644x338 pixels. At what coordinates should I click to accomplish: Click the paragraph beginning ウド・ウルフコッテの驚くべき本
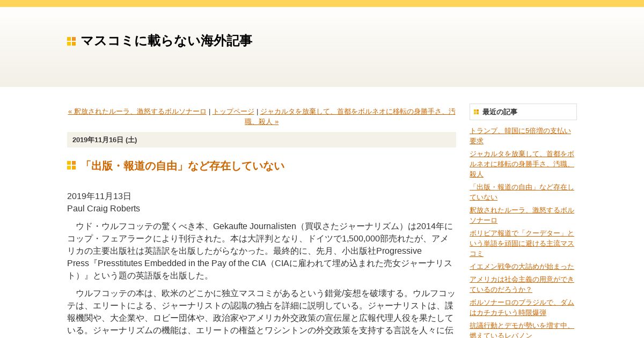(x=261, y=251)
